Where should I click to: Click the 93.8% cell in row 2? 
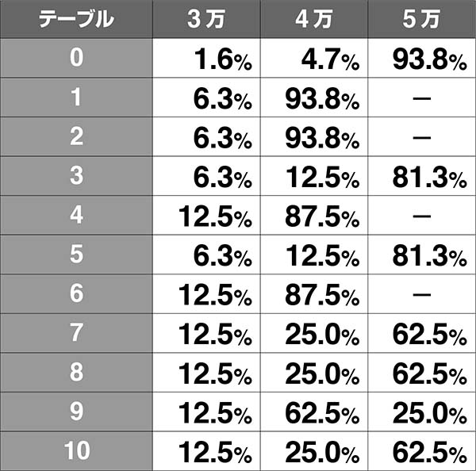coord(322,137)
